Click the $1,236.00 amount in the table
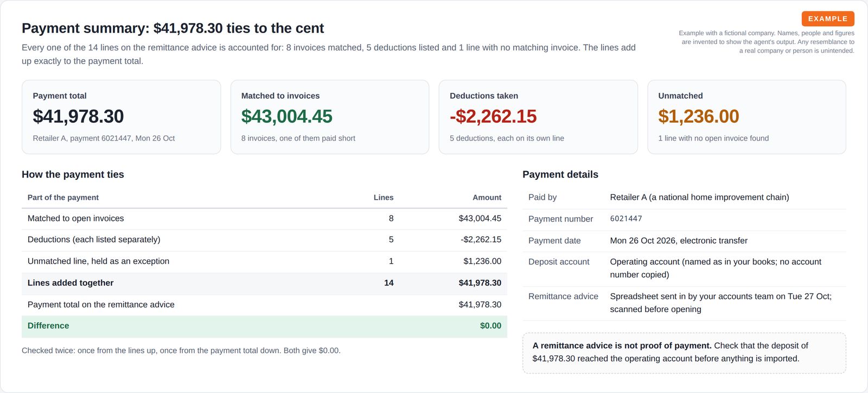Screen dimensions: 868x393 482,261
